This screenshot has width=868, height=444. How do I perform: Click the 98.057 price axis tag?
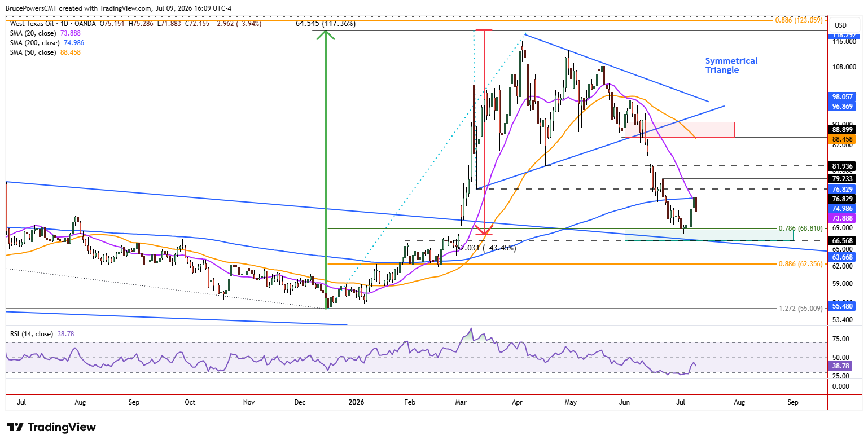click(842, 97)
